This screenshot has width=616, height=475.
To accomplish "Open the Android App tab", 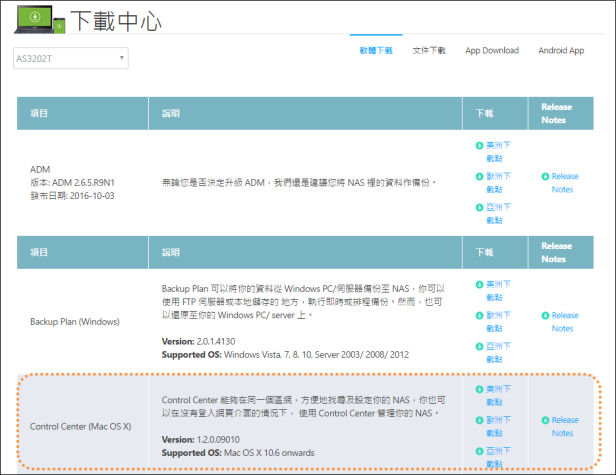I will click(x=561, y=50).
